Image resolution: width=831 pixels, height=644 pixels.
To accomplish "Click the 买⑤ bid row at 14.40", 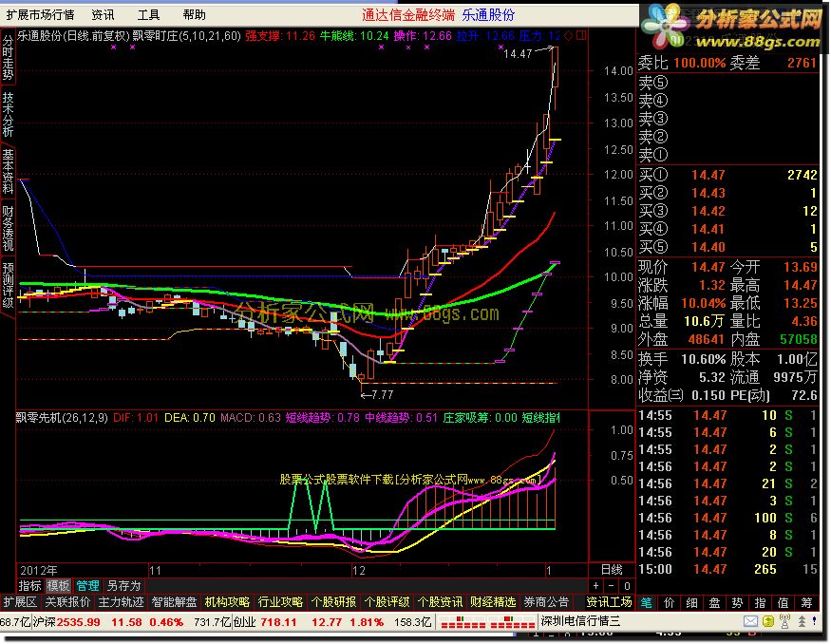I will 727,247.
